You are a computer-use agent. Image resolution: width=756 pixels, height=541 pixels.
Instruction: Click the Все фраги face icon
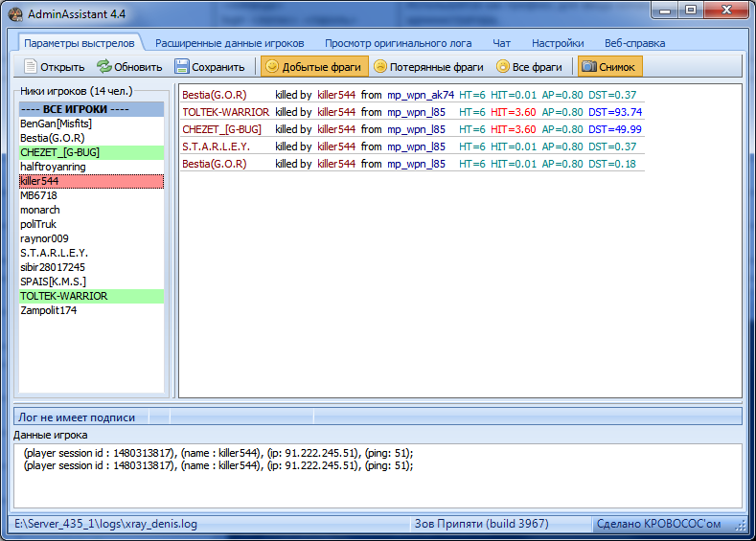[502, 66]
